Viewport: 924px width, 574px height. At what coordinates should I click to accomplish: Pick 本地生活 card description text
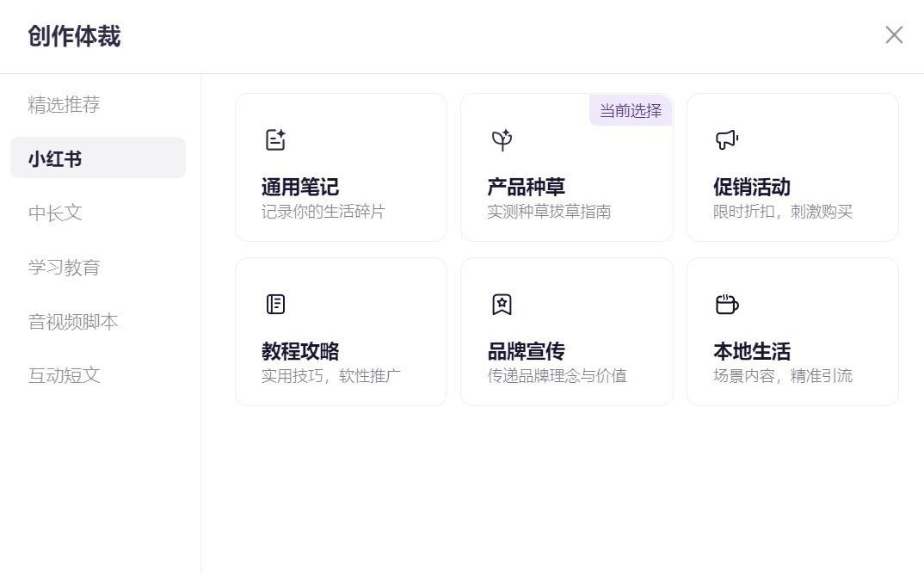[x=783, y=376]
